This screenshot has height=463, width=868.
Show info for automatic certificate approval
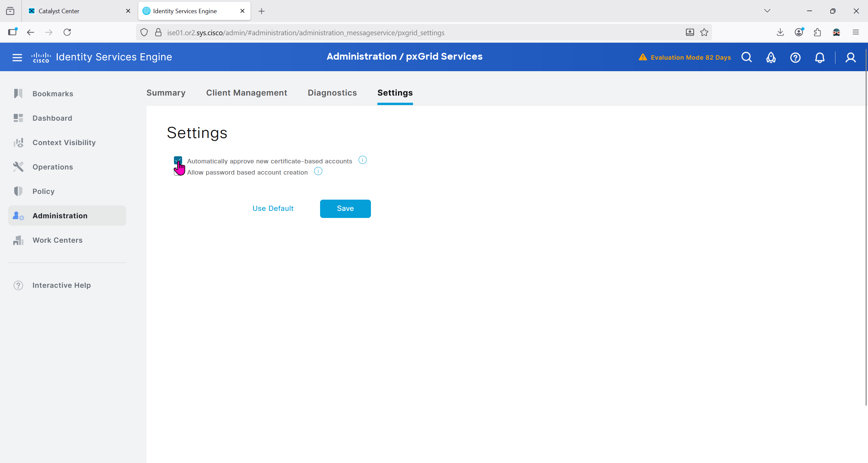pyautogui.click(x=362, y=160)
